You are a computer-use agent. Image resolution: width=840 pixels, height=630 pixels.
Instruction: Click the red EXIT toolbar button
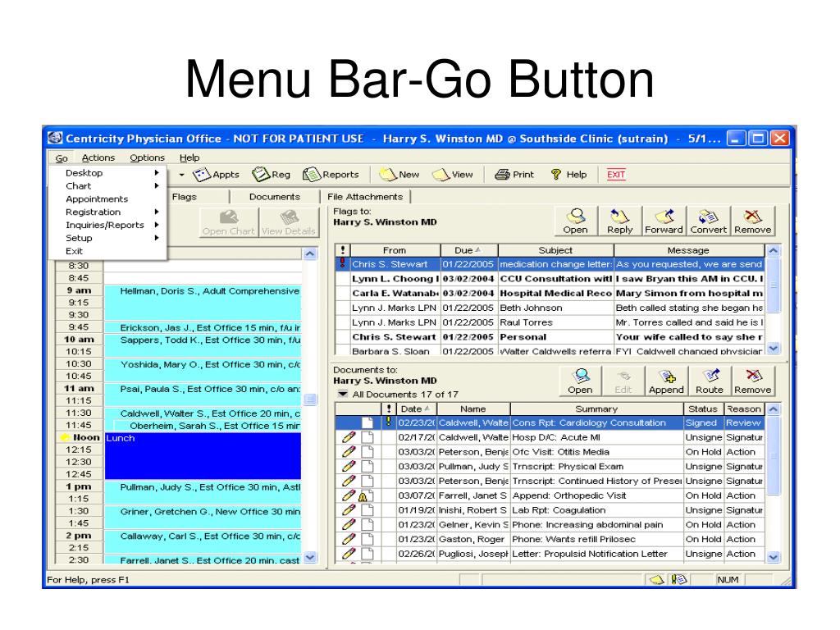616,175
